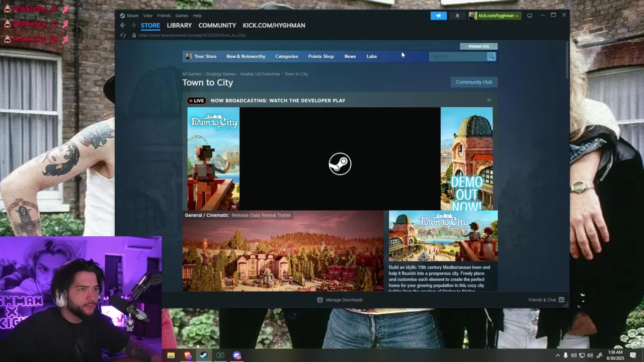Open the Steam taskbar icon

click(x=203, y=355)
